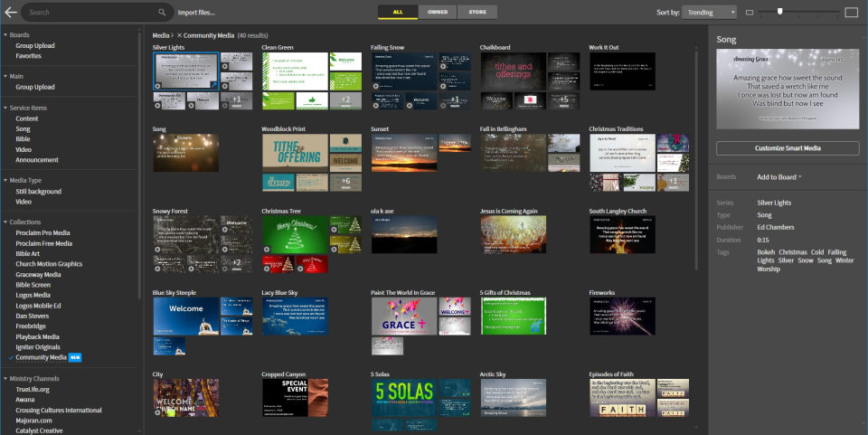Open Jesus is Coming Again thumbnail
The image size is (868, 435).
click(x=514, y=234)
